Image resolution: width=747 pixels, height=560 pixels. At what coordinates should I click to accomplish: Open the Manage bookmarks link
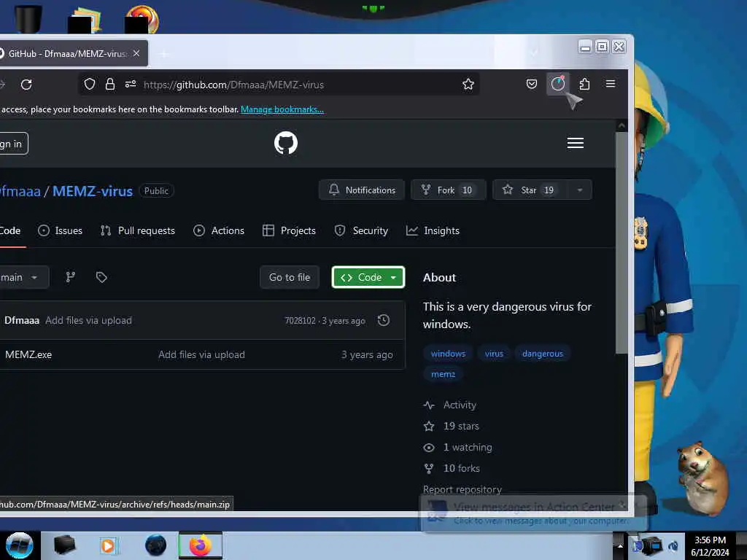tap(282, 109)
